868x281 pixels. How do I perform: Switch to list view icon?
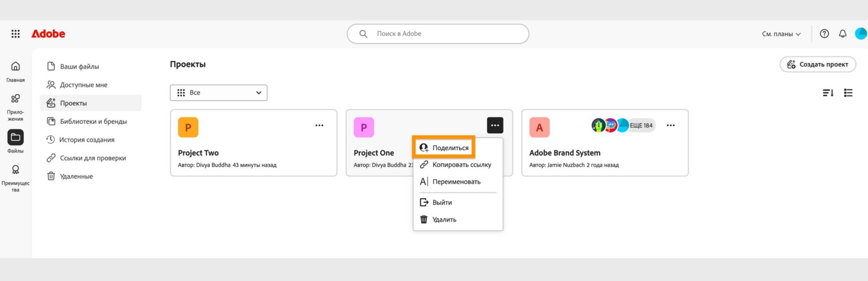click(x=848, y=93)
